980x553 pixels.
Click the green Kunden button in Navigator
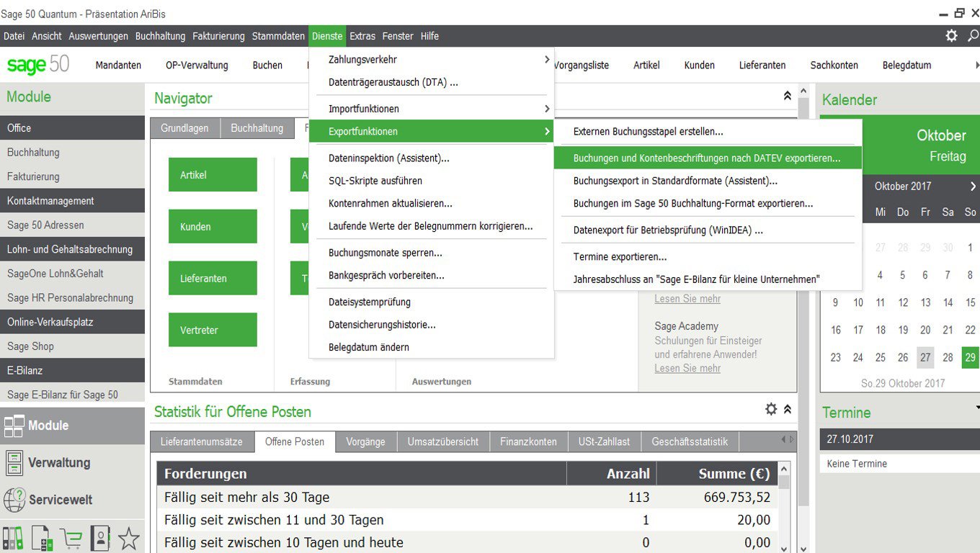[x=213, y=227]
